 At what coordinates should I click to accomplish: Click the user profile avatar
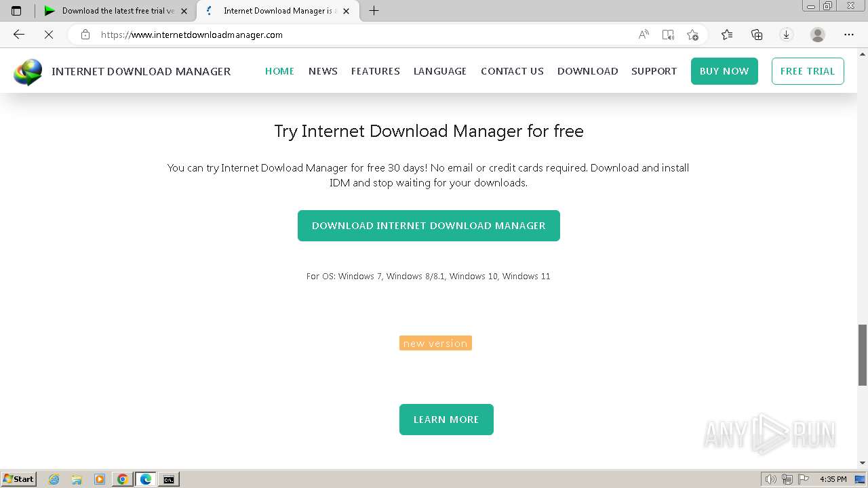pos(818,35)
